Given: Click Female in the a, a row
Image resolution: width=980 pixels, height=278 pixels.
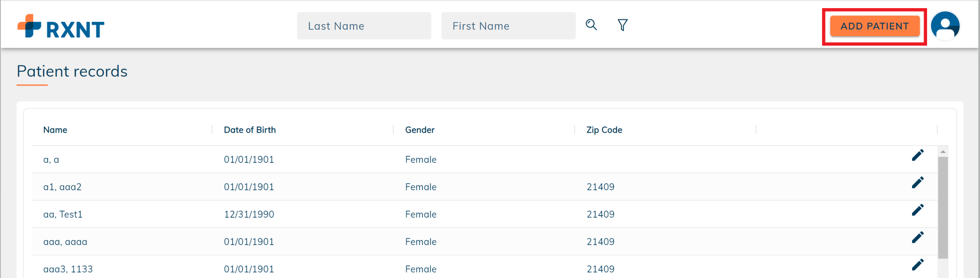Looking at the screenshot, I should (421, 160).
